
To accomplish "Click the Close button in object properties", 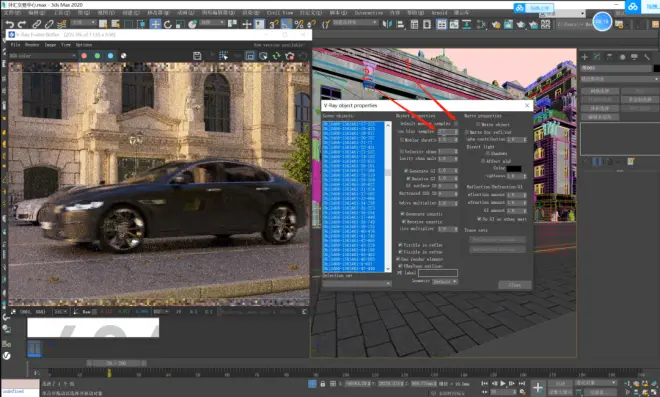I will (x=515, y=285).
